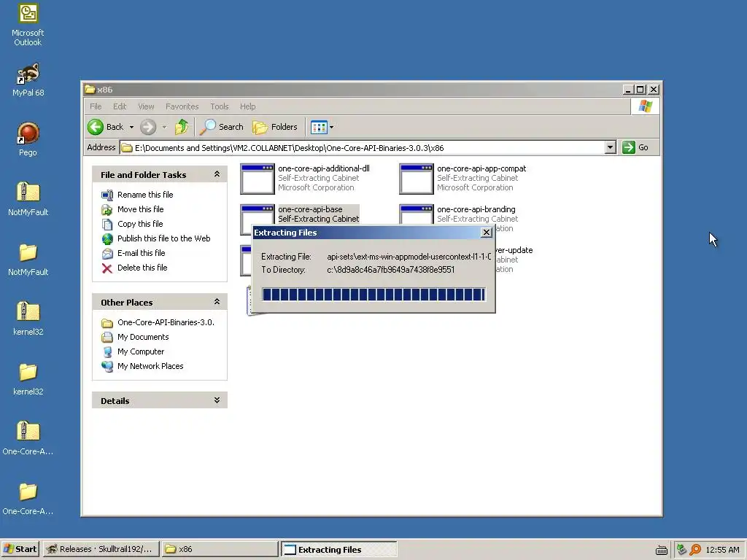The width and height of the screenshot is (747, 560).
Task: Click the Copy this file icon
Action: (107, 225)
